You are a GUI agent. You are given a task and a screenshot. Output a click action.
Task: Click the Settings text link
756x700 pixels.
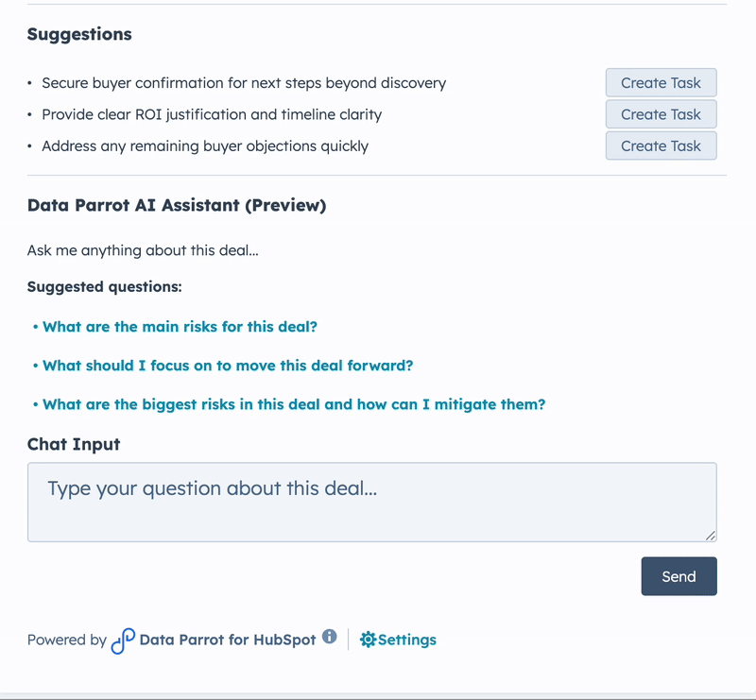405,640
